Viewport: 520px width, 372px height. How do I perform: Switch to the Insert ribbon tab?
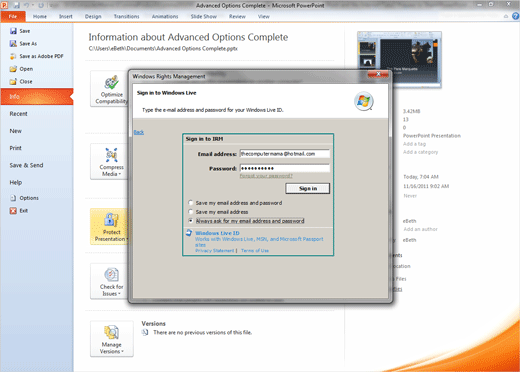(66, 16)
